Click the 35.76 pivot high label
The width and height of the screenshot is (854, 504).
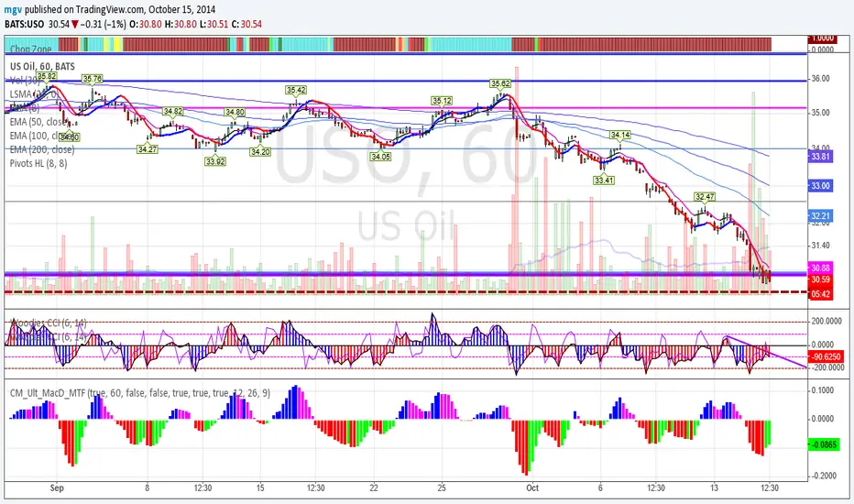92,79
